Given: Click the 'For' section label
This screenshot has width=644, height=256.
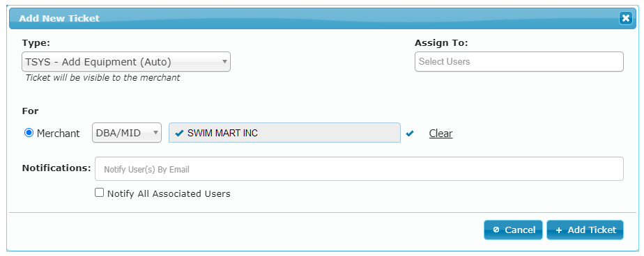Looking at the screenshot, I should pos(31,111).
